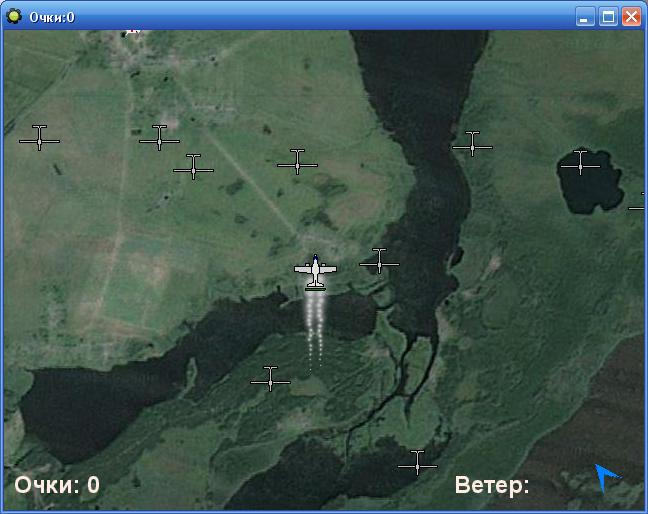Click the Очки:0 window title text
648x514 pixels.
click(x=52, y=17)
